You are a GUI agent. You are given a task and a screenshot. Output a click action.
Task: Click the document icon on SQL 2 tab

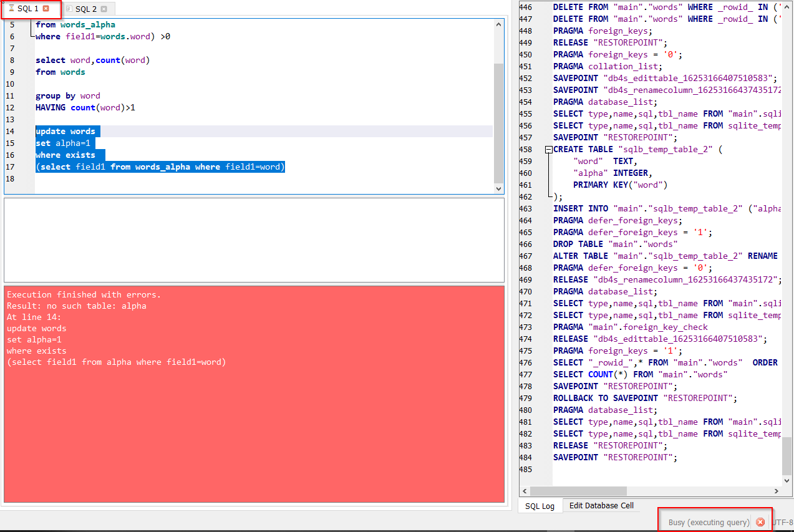tap(69, 9)
